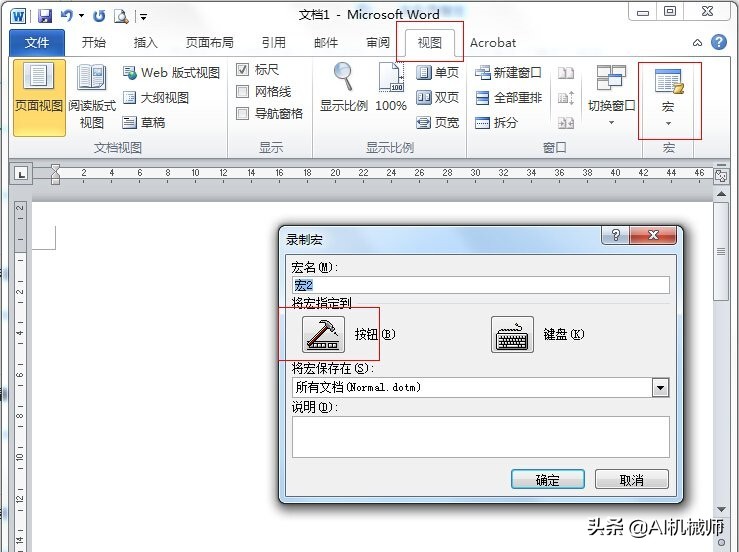
Task: Click the Word application icon
Action: pyautogui.click(x=18, y=16)
